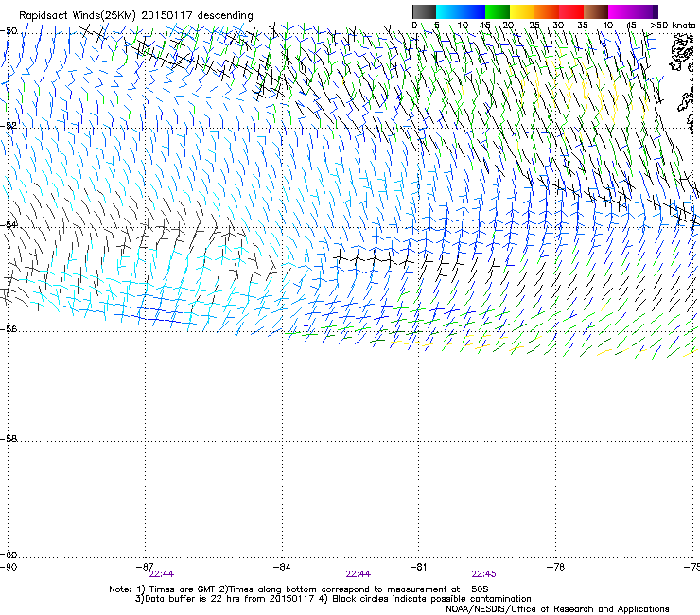The height and width of the screenshot is (615, 700).
Task: Click the -87 longitude axis label
Action: tap(145, 567)
